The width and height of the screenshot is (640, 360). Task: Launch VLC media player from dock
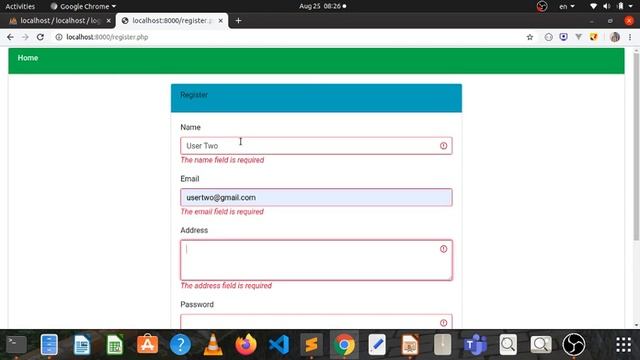pos(213,345)
